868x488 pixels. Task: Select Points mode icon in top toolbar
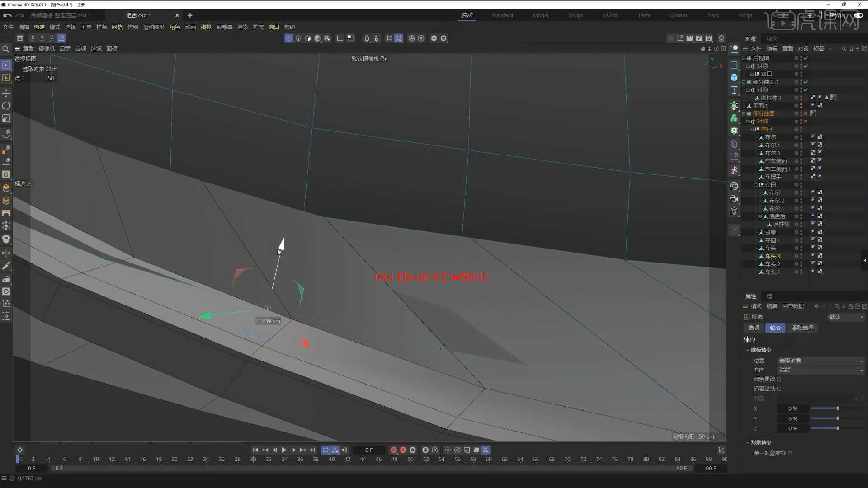pyautogui.click(x=289, y=38)
